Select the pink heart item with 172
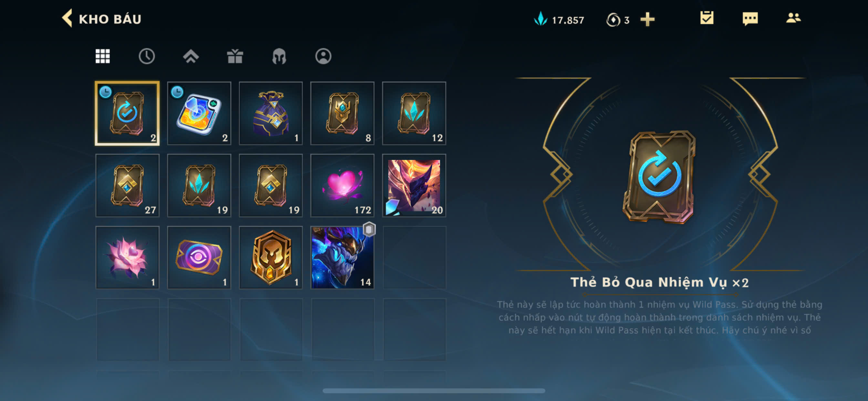The image size is (868, 401). point(342,185)
